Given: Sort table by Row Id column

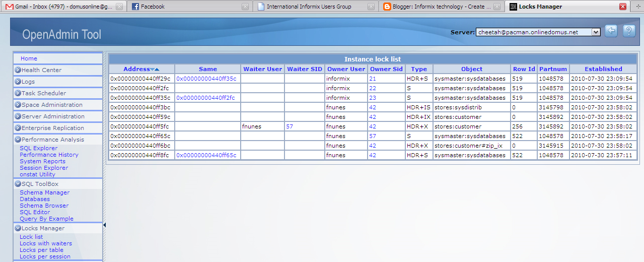Looking at the screenshot, I should 524,69.
